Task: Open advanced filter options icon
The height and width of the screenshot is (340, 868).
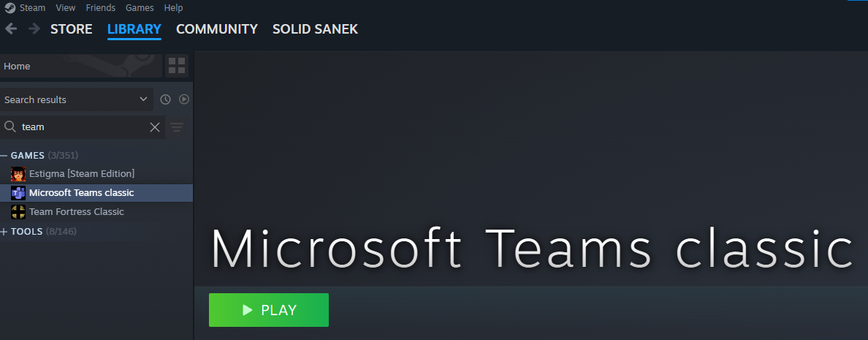Action: tap(177, 127)
